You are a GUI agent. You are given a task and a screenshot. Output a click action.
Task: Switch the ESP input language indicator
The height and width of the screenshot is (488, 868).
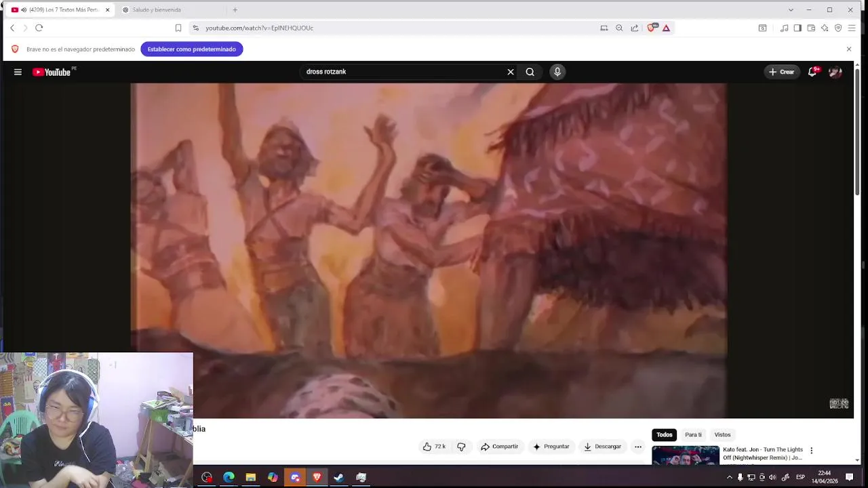click(x=800, y=477)
